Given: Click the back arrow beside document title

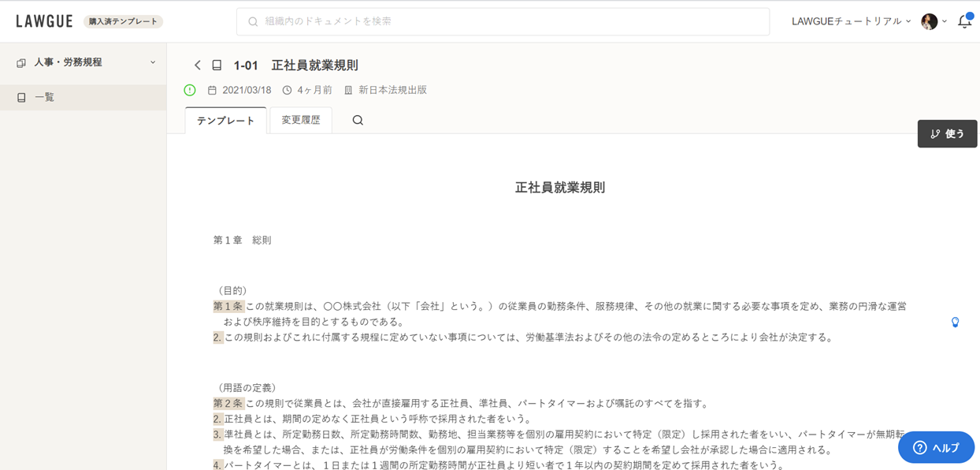Looking at the screenshot, I should tap(198, 65).
